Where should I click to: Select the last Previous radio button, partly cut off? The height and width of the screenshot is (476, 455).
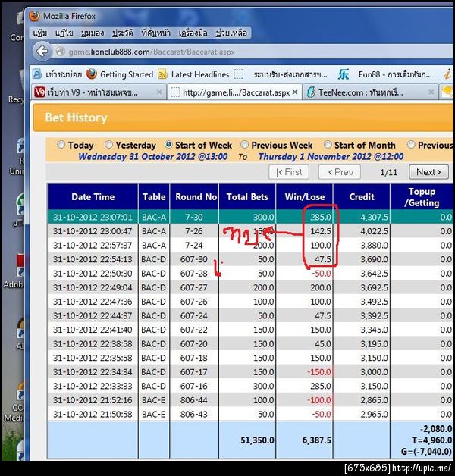411,145
